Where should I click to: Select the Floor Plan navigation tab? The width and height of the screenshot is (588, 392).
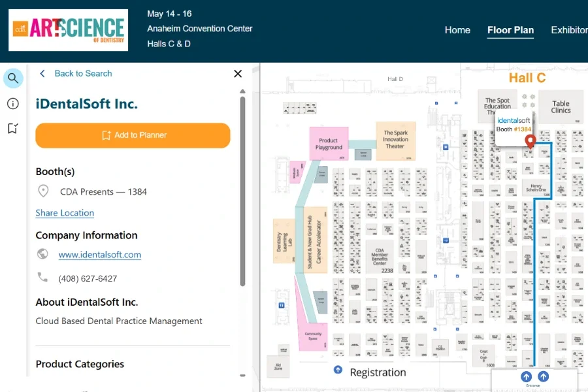pyautogui.click(x=510, y=30)
